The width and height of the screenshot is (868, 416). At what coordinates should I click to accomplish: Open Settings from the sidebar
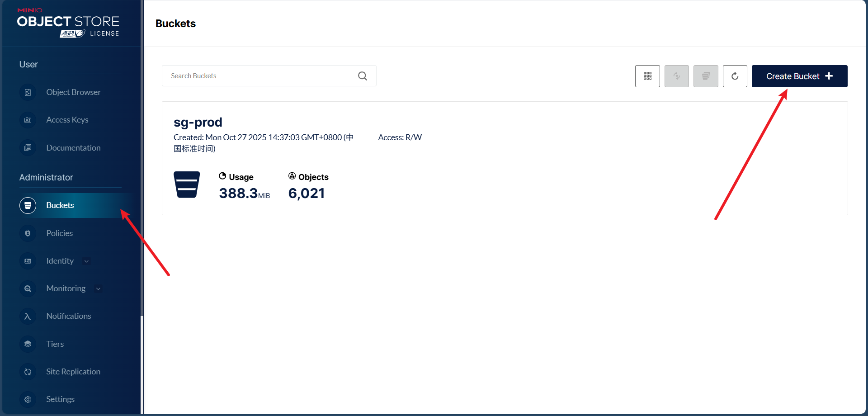[60, 399]
